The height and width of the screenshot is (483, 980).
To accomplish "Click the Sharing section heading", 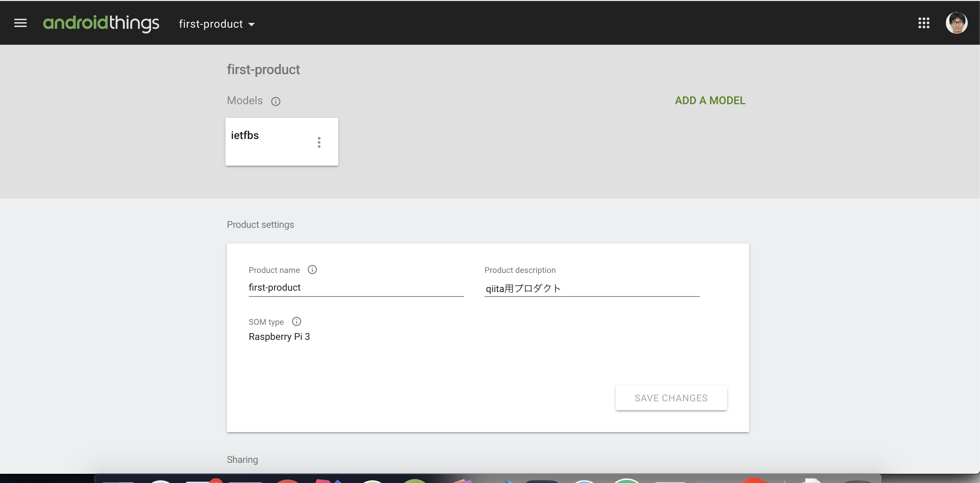I will click(x=242, y=459).
